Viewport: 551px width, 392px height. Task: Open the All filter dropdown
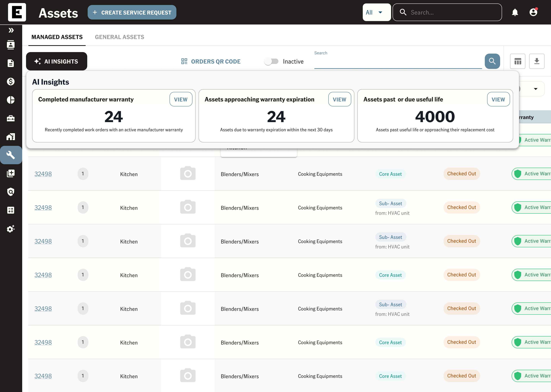click(377, 12)
